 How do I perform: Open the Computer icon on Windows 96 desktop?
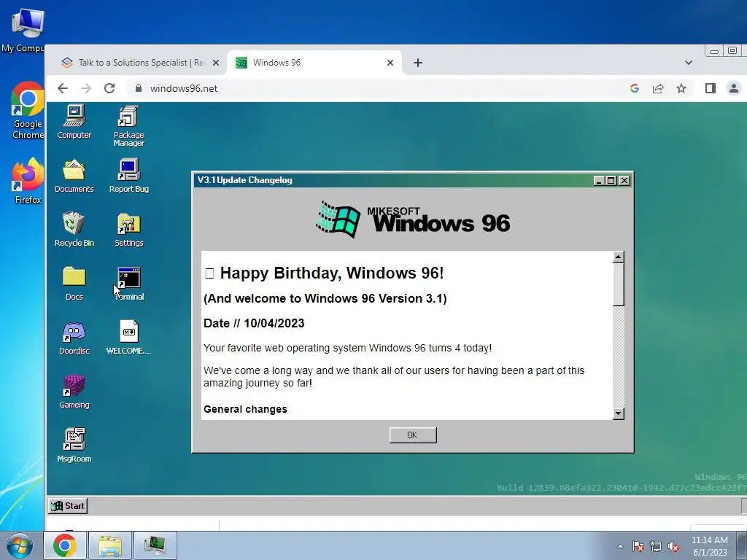pos(74,122)
